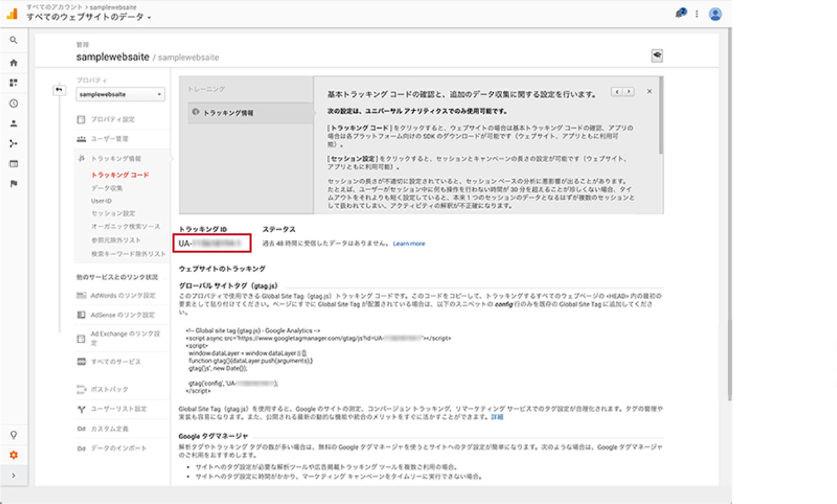Go to previous training tip arrow

point(617,91)
